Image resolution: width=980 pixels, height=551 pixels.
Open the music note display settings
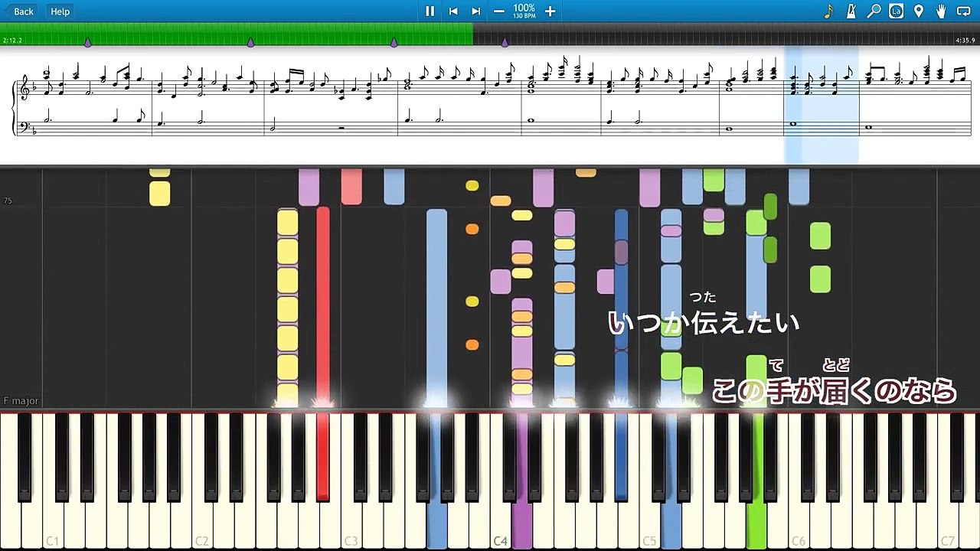click(828, 11)
